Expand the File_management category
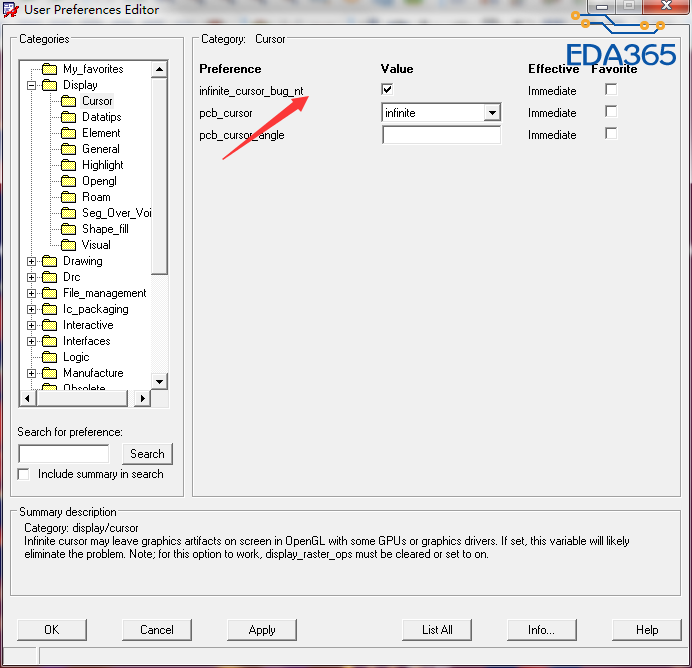 tap(31, 293)
